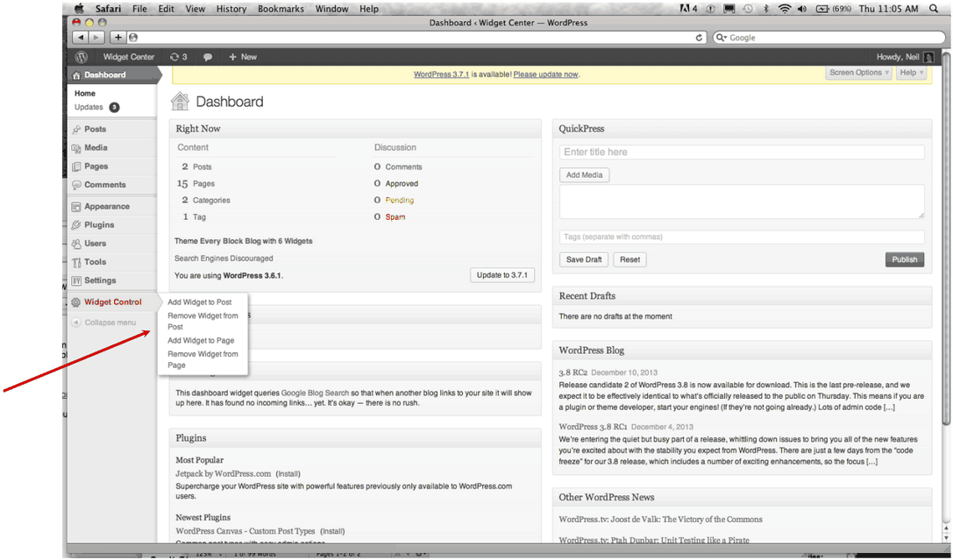Click the Users icon in sidebar
This screenshot has height=560, width=953.
(76, 244)
